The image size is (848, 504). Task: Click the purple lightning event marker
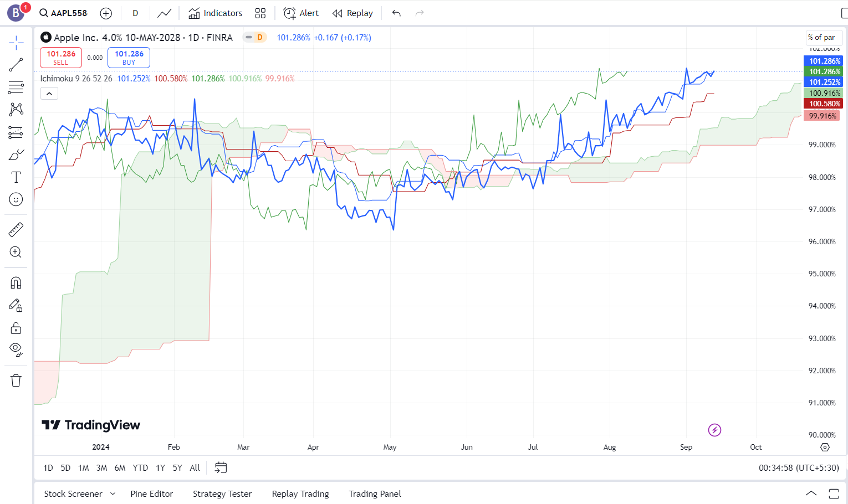pos(714,430)
